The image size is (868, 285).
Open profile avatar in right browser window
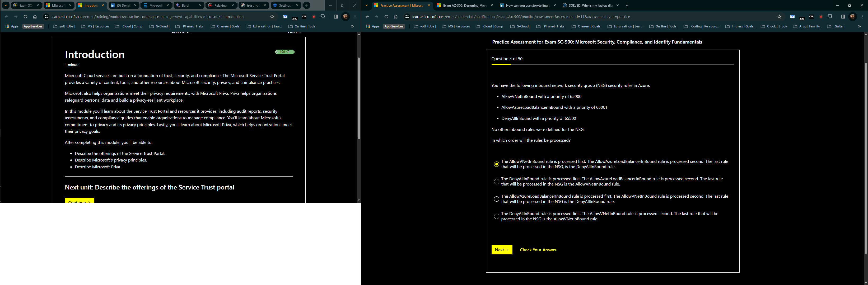[x=852, y=16]
